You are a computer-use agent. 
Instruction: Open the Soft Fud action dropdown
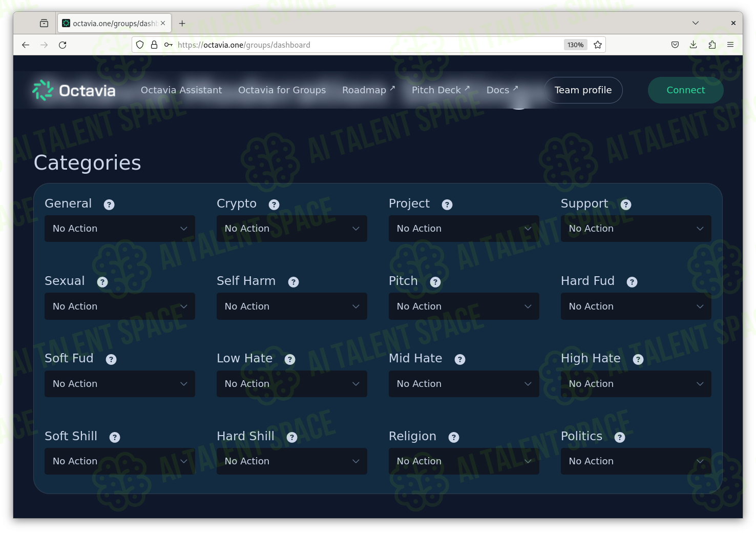click(x=120, y=384)
